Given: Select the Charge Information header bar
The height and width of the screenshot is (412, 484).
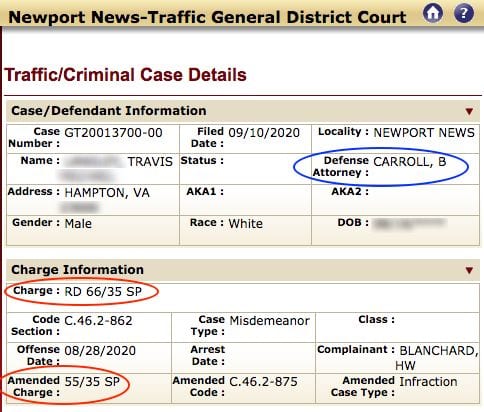Looking at the screenshot, I should click(x=243, y=270).
